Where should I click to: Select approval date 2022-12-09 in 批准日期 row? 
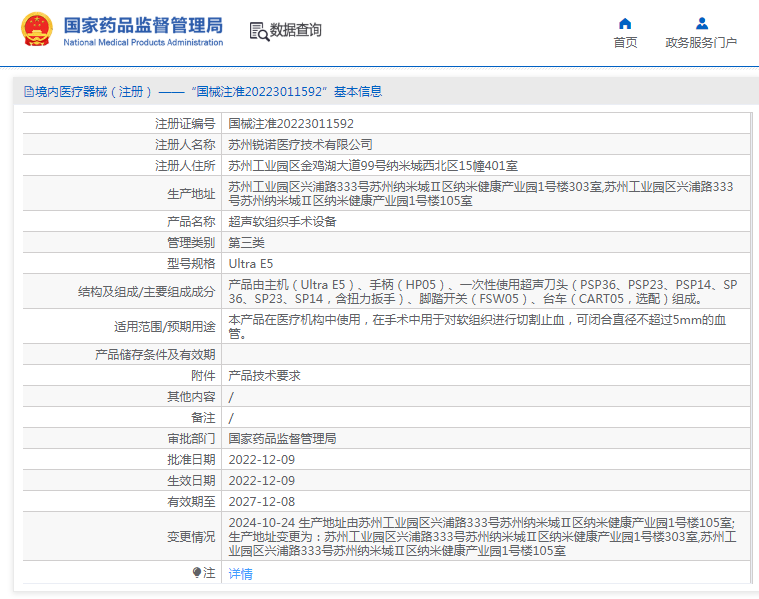point(262,460)
